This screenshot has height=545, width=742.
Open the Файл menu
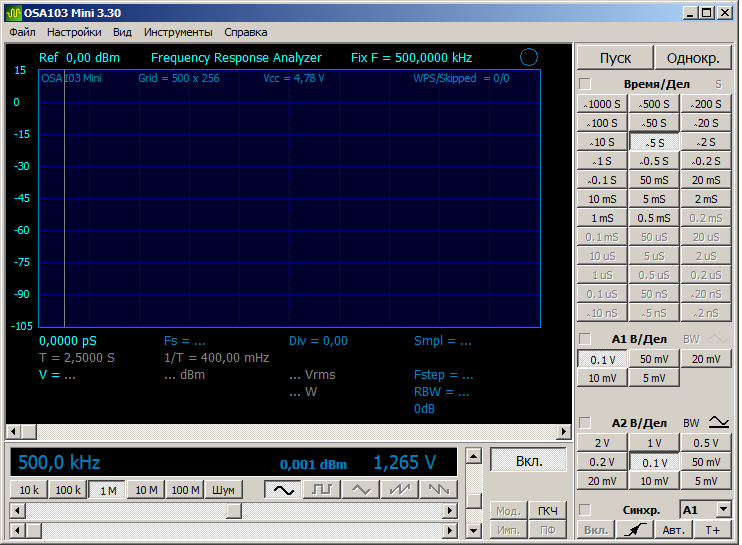(22, 32)
